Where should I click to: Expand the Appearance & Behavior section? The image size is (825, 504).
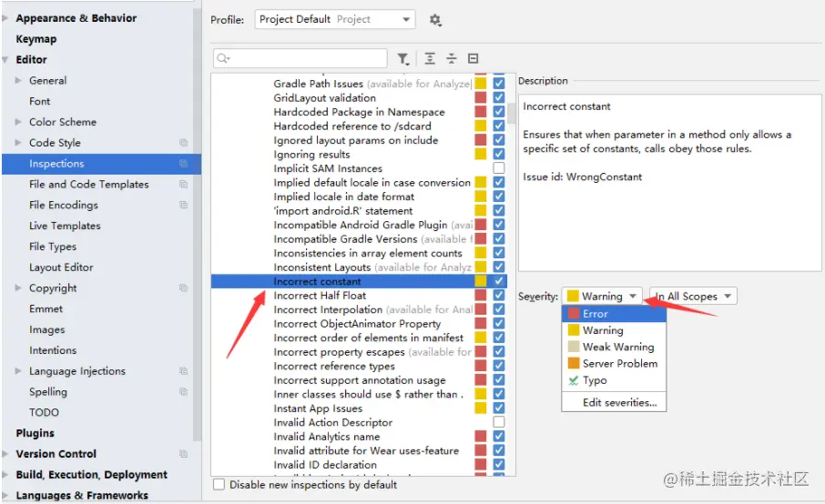click(x=5, y=18)
